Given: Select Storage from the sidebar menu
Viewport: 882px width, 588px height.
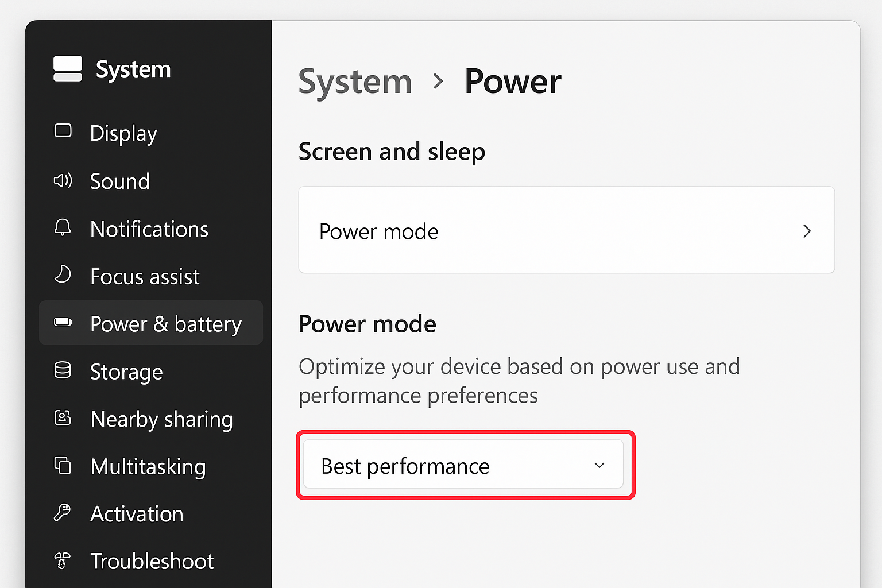Looking at the screenshot, I should click(x=126, y=371).
